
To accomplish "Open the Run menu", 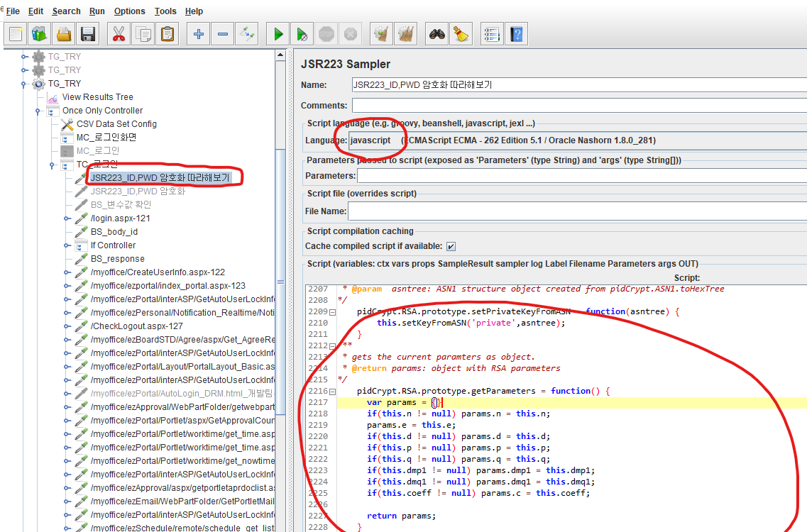I will pyautogui.click(x=97, y=11).
